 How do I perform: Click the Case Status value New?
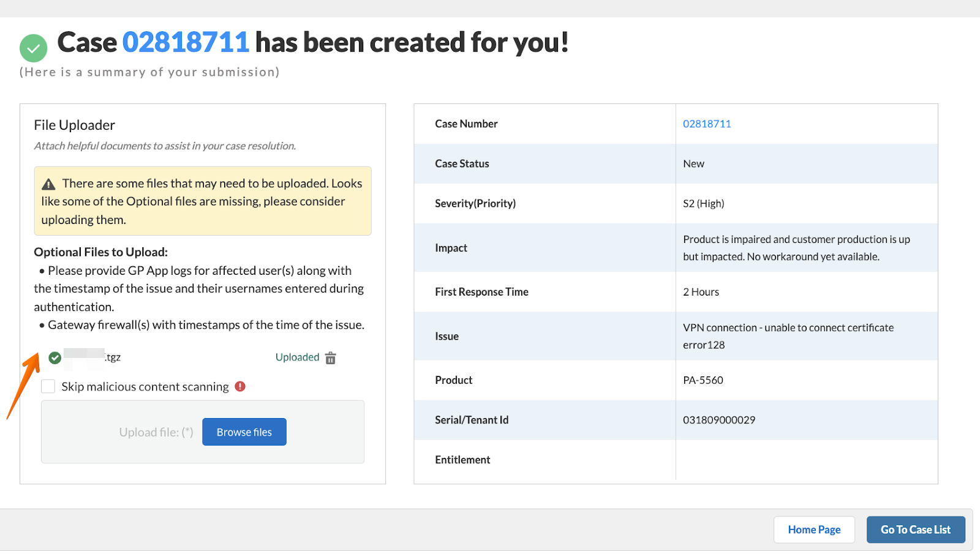click(693, 163)
